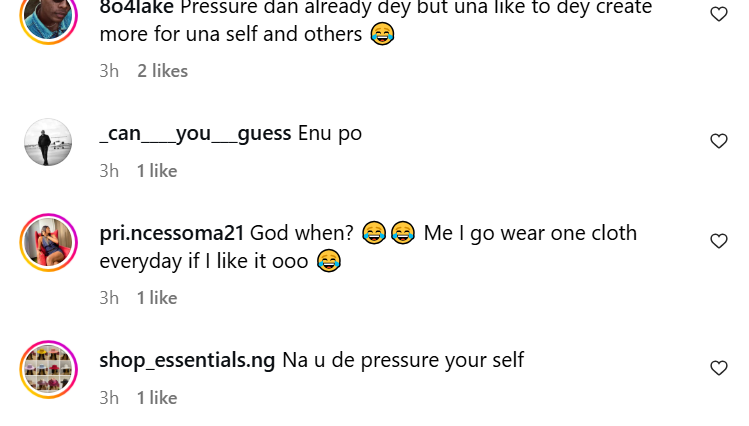Visit the shop_essentials.ng username link
This screenshot has width=749, height=426.
[x=187, y=360]
